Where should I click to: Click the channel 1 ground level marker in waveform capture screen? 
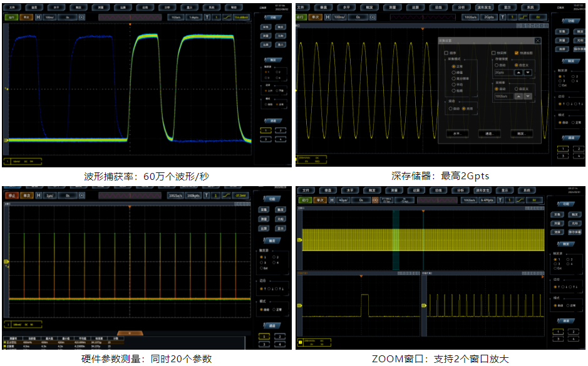pyautogui.click(x=6, y=140)
